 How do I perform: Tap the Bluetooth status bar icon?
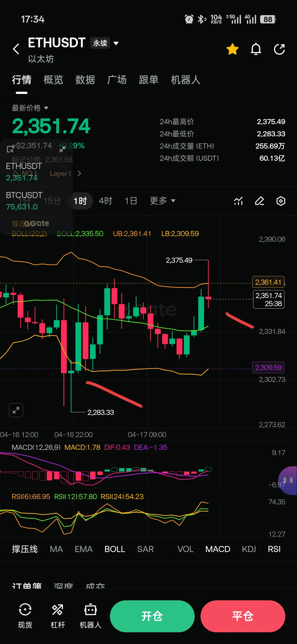202,19
